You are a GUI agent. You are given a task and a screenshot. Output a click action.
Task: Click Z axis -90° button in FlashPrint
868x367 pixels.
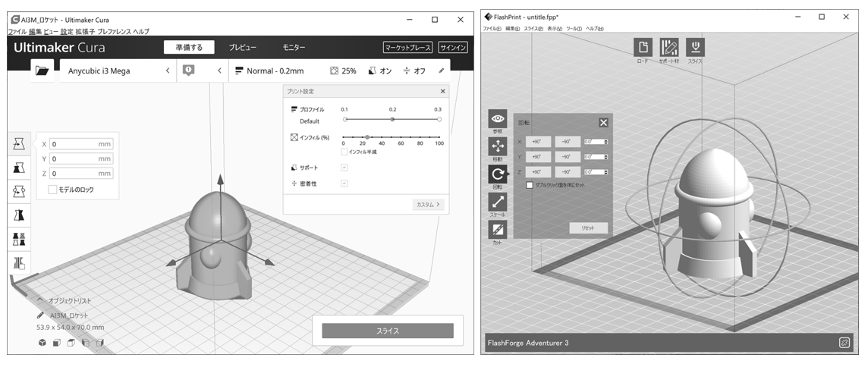tap(568, 172)
